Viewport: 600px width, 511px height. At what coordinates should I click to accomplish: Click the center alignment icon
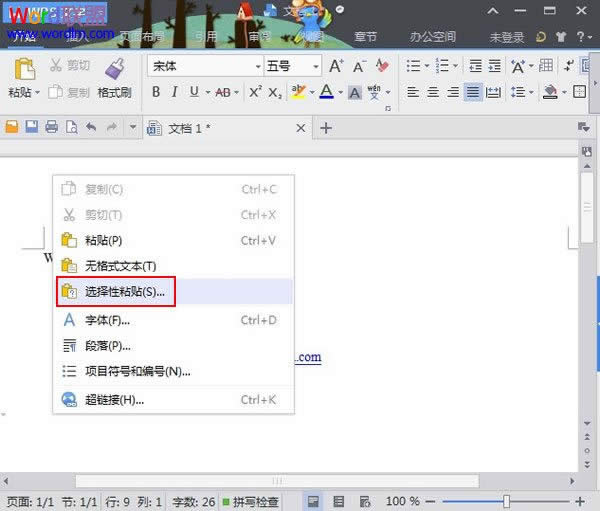(433, 92)
